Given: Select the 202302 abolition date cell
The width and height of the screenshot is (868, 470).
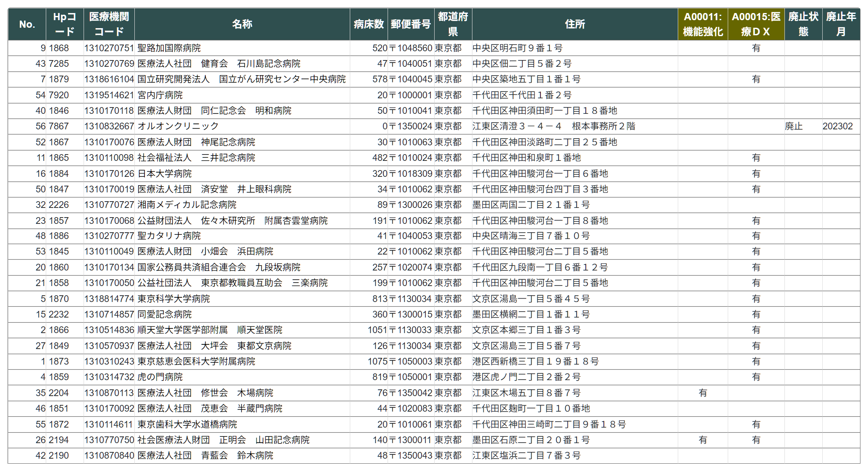Looking at the screenshot, I should click(841, 126).
